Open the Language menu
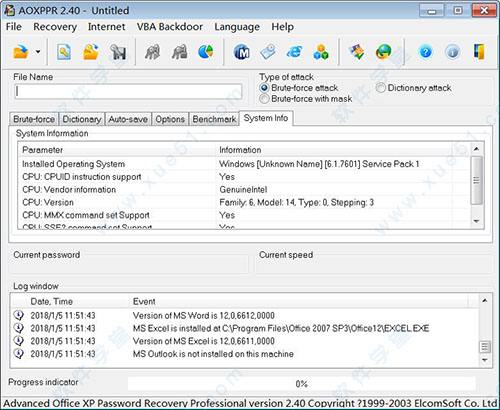Image resolution: width=500 pixels, height=410 pixels. click(x=237, y=27)
